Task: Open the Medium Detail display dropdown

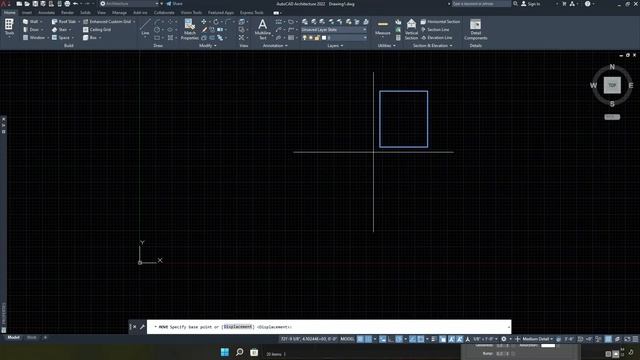Action: coord(537,339)
